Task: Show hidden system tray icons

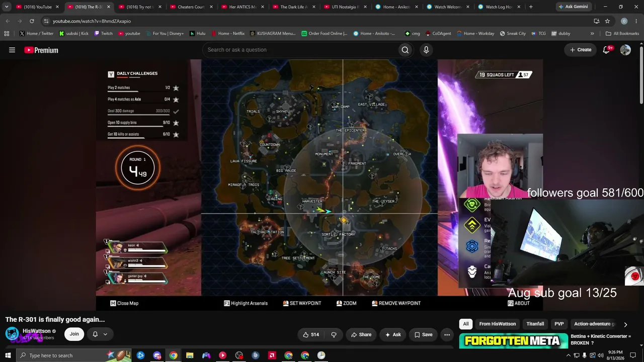Action: click(x=569, y=355)
